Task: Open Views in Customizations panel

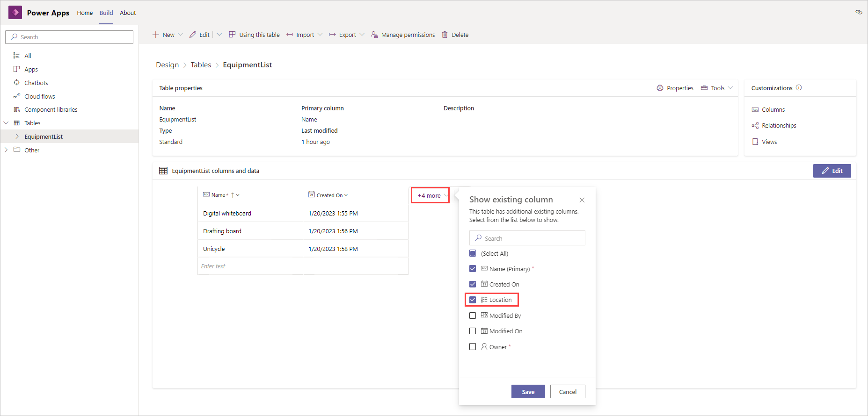Action: 769,142
